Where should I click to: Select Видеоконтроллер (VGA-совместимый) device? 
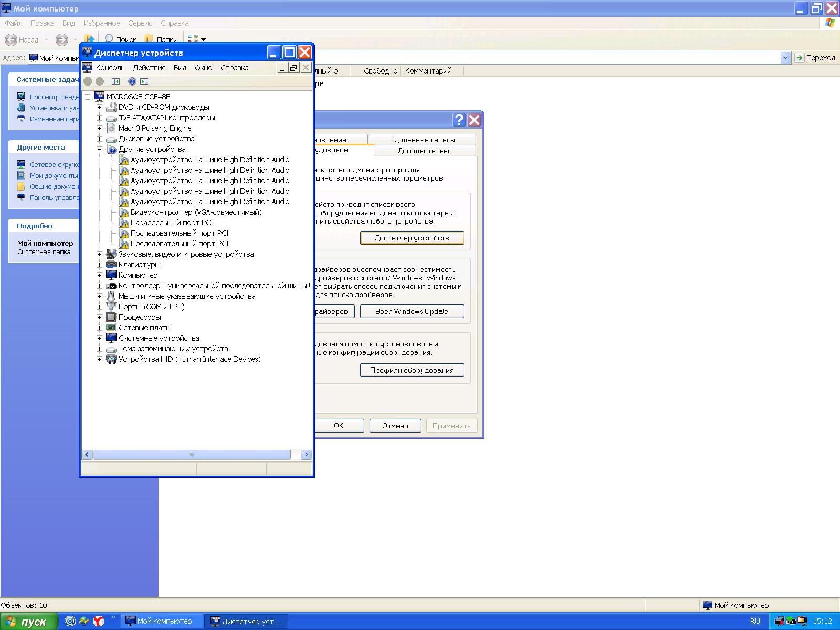[196, 212]
